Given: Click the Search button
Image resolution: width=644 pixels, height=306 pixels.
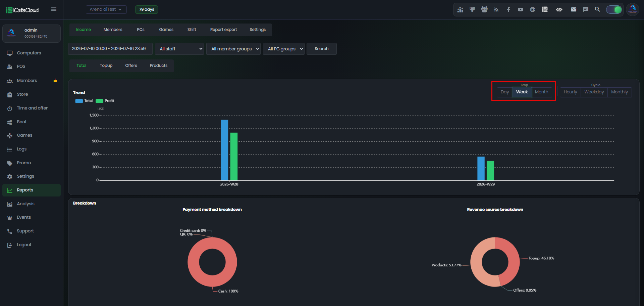Looking at the screenshot, I should point(321,49).
